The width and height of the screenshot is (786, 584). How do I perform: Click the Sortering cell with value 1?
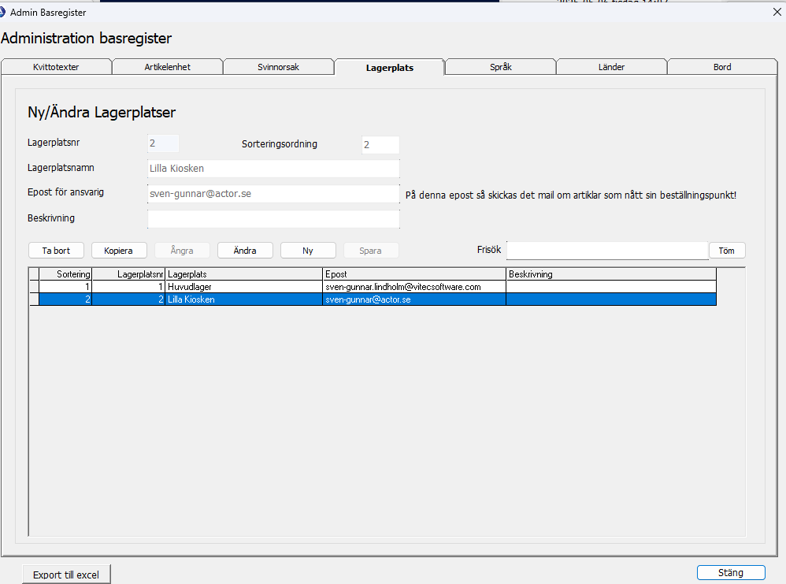coord(66,287)
